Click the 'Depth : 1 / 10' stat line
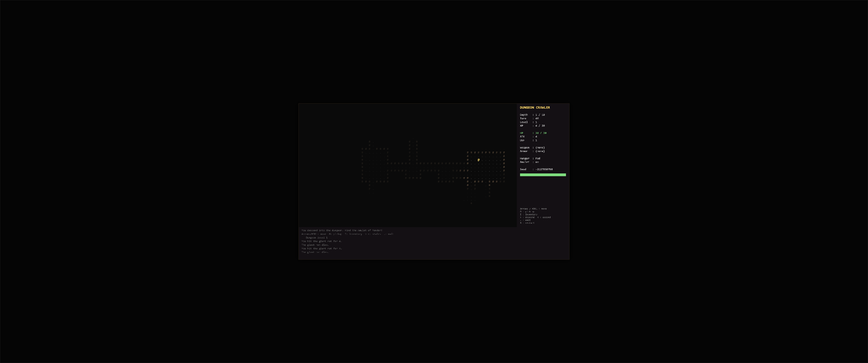868x363 pixels. 532,115
